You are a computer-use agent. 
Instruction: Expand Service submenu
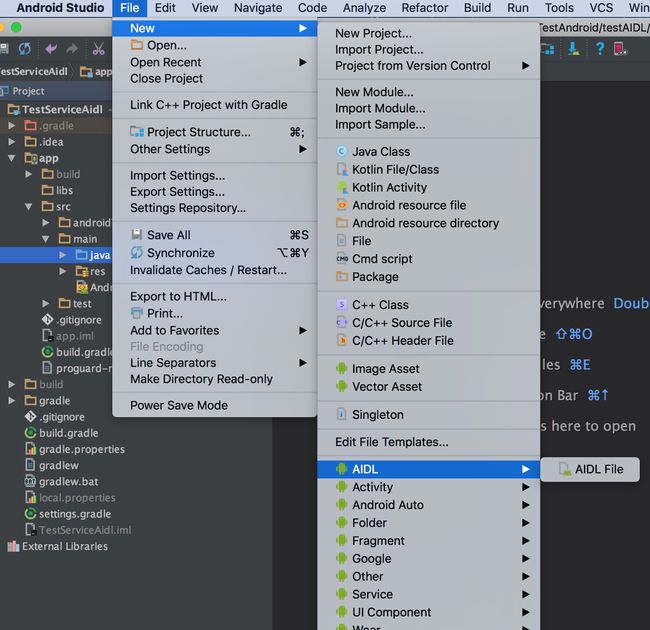pyautogui.click(x=429, y=594)
